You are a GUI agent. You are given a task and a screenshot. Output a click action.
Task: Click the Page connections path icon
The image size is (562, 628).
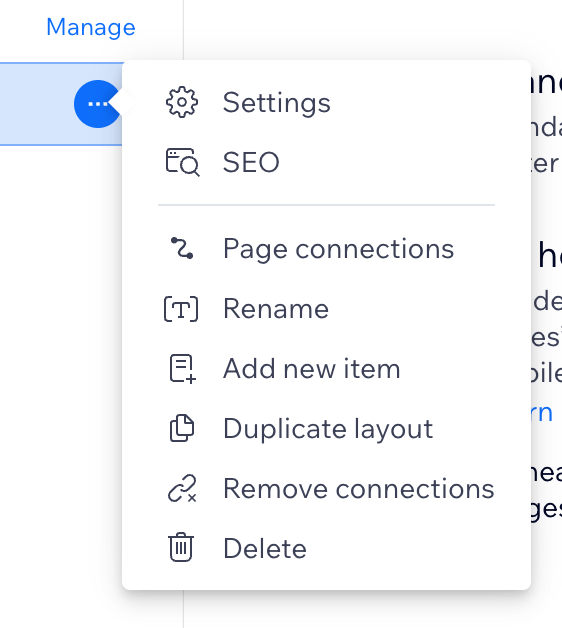(182, 248)
